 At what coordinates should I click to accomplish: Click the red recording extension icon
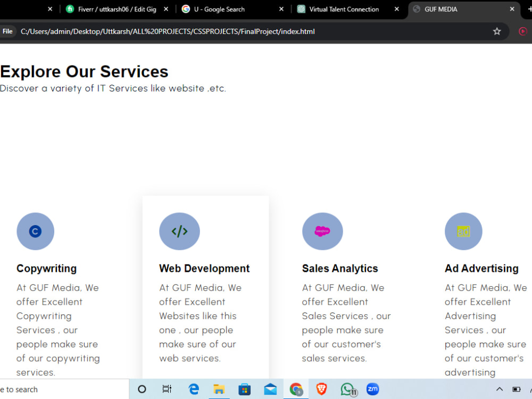[x=523, y=31]
